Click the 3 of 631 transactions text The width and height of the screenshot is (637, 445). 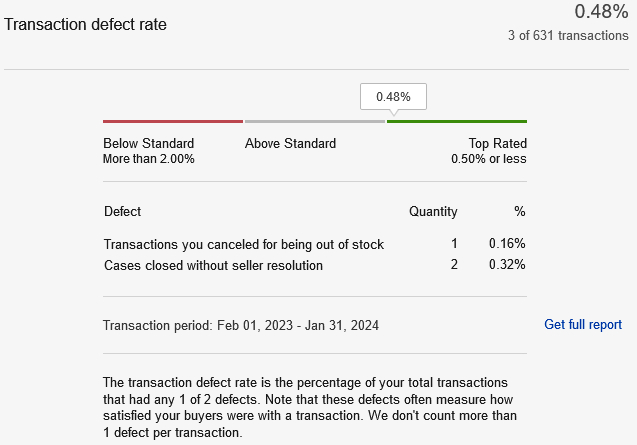pyautogui.click(x=568, y=35)
